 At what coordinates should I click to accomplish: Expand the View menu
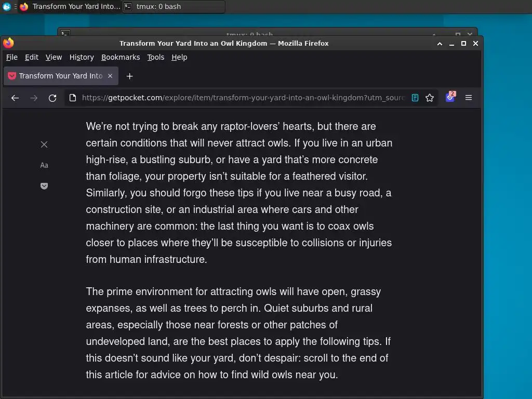tap(54, 57)
